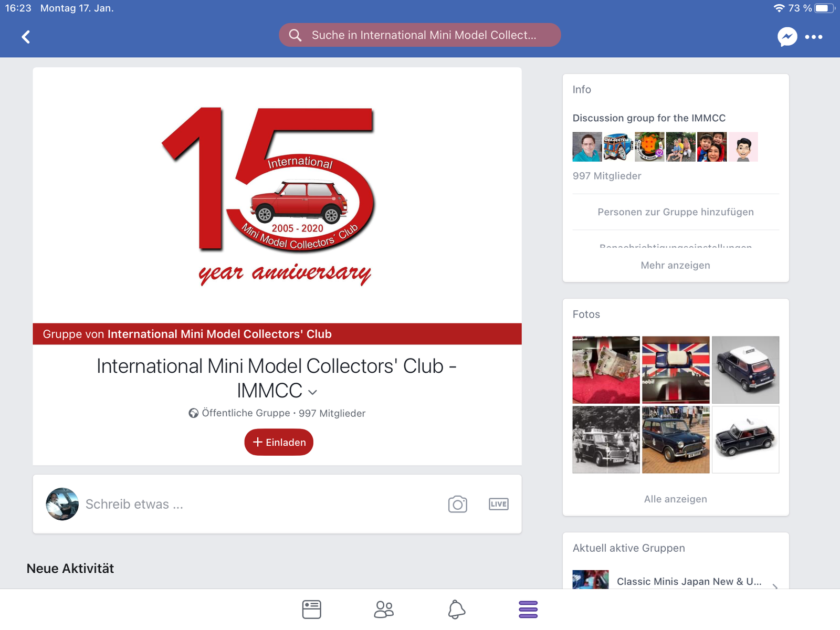Open the Union Jack Mini photo
The width and height of the screenshot is (840, 630).
(676, 370)
